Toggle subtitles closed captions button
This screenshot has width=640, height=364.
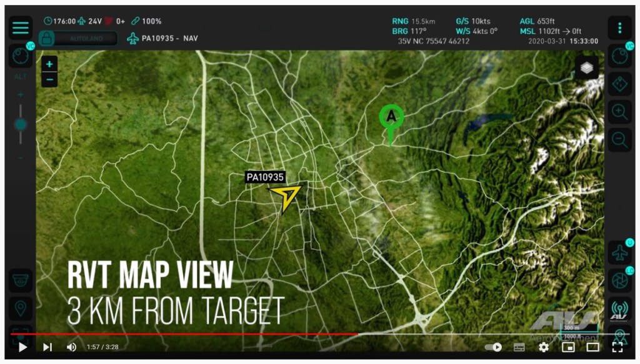click(x=519, y=347)
